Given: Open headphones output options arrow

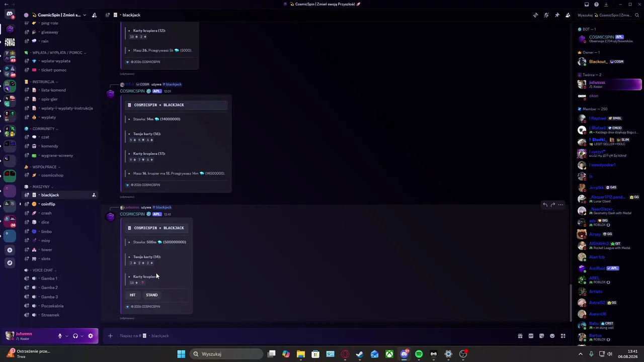Looking at the screenshot, I should [x=82, y=336].
